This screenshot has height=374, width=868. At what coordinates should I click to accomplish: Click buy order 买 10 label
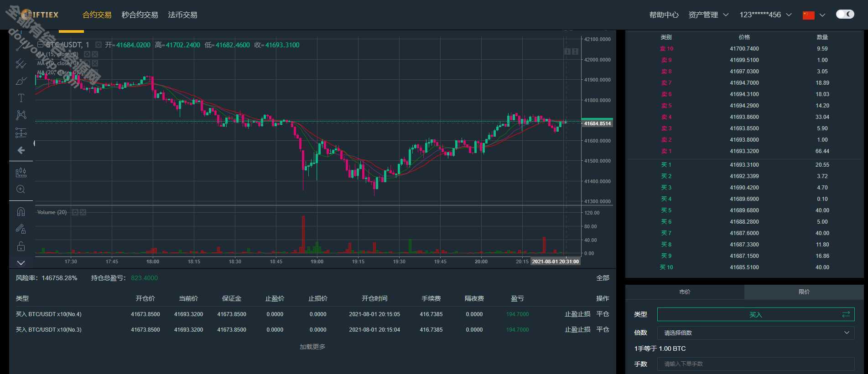(666, 267)
